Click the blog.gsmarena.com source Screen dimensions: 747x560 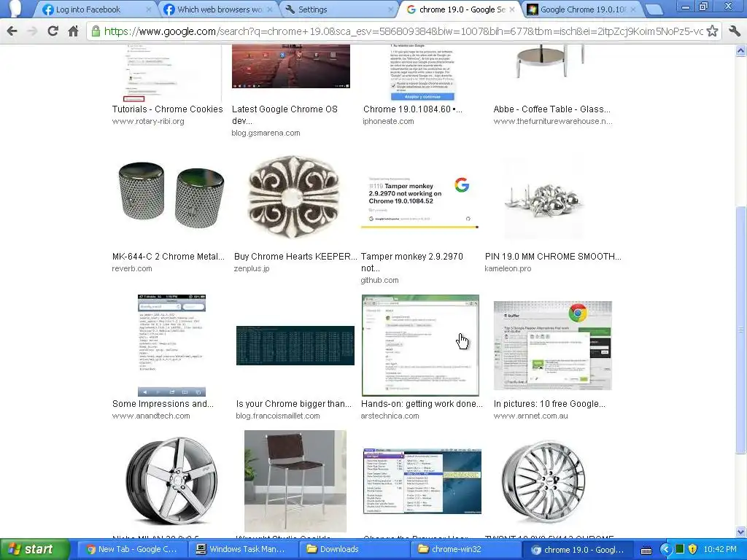click(x=266, y=133)
